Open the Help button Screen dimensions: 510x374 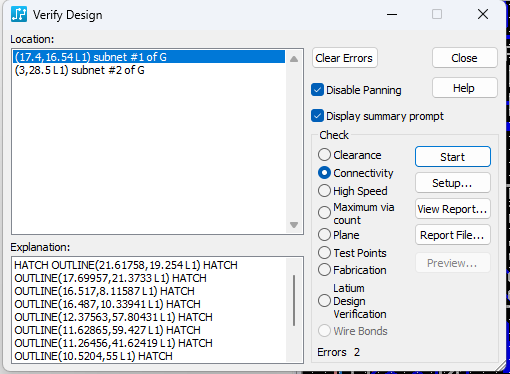pyautogui.click(x=465, y=88)
